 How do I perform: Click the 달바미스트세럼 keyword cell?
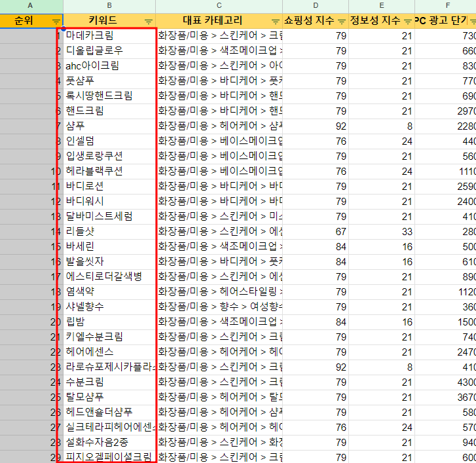[x=109, y=217]
